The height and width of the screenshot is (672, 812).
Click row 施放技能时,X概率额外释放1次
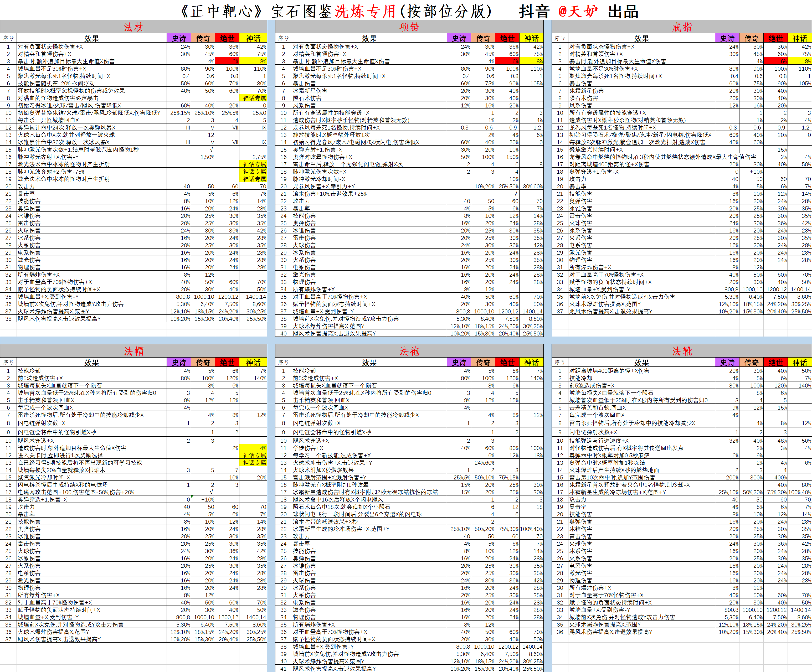(x=409, y=135)
